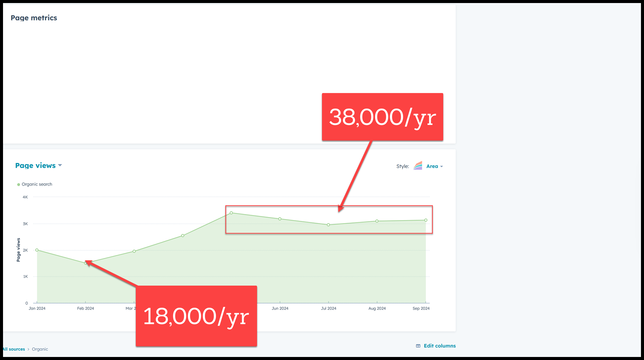This screenshot has height=360, width=644.
Task: Select the Organic breadcrumb item
Action: [40, 349]
